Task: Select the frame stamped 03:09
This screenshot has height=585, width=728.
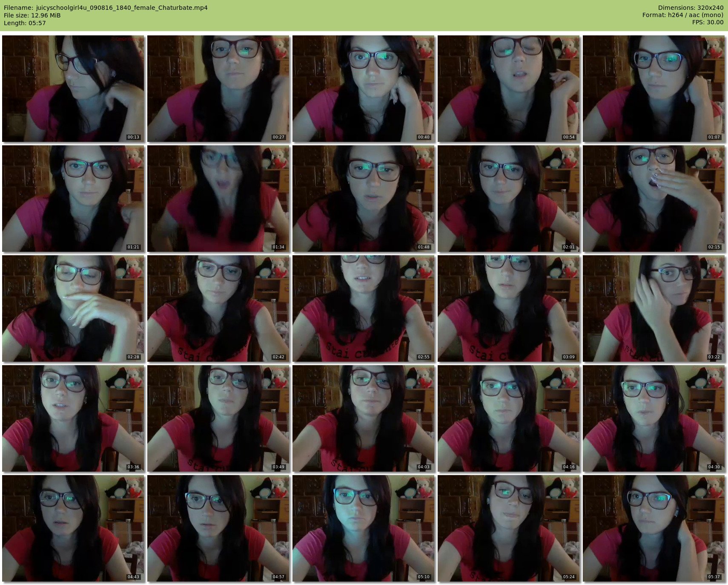Action: click(x=509, y=308)
